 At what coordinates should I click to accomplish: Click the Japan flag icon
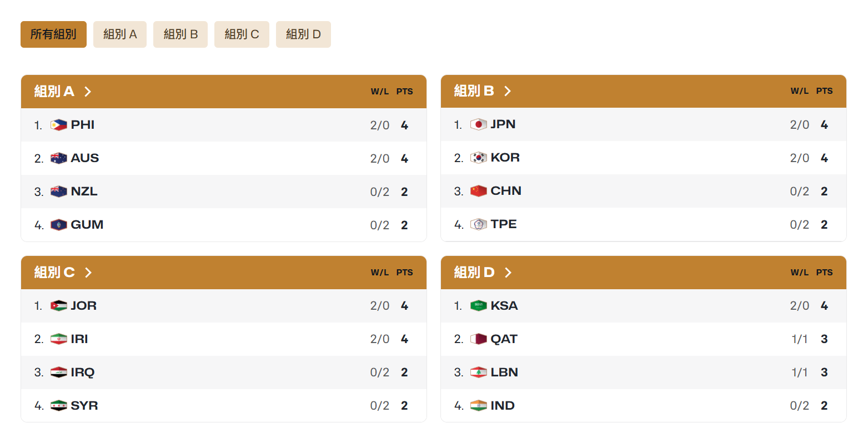click(478, 124)
